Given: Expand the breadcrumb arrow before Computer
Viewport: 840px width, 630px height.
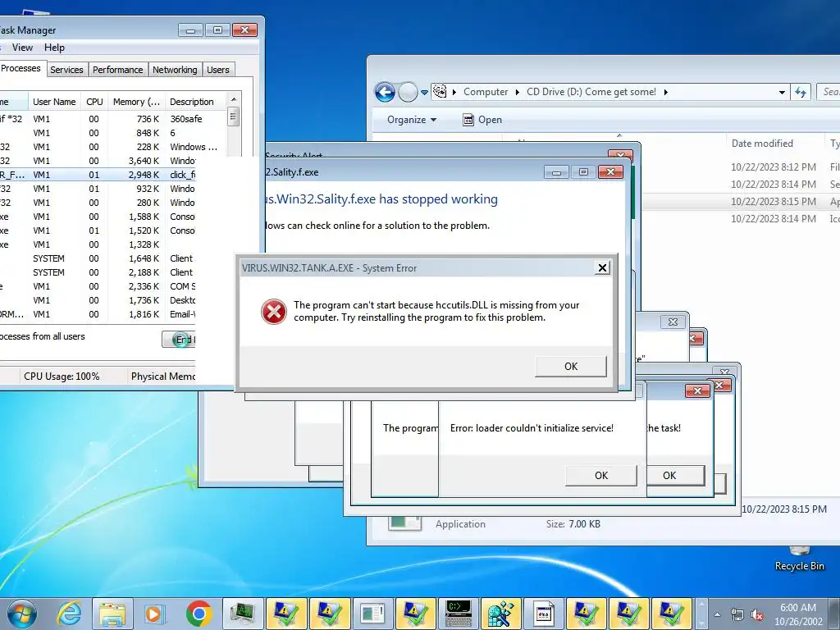Looking at the screenshot, I should [454, 92].
